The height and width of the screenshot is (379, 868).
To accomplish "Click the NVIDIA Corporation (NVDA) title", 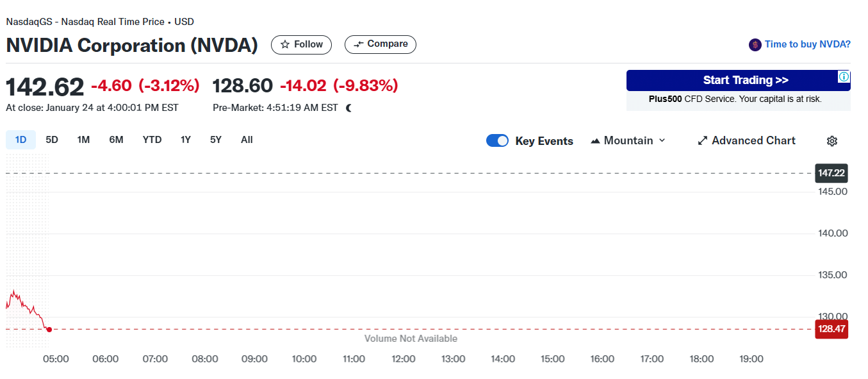I will click(132, 46).
